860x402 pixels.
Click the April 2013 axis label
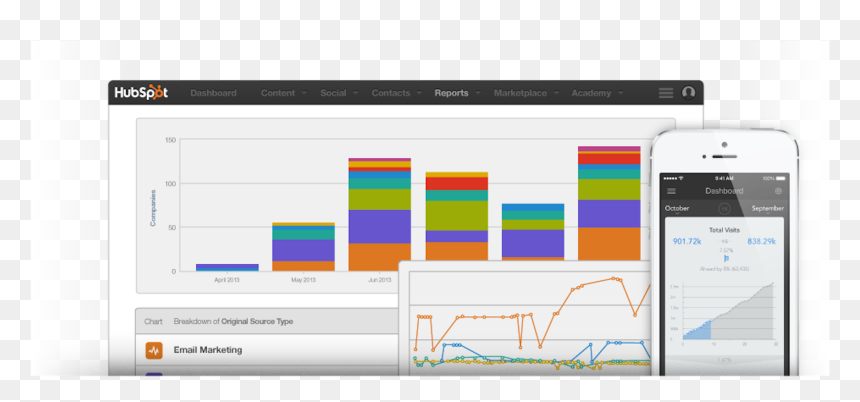[x=227, y=280]
